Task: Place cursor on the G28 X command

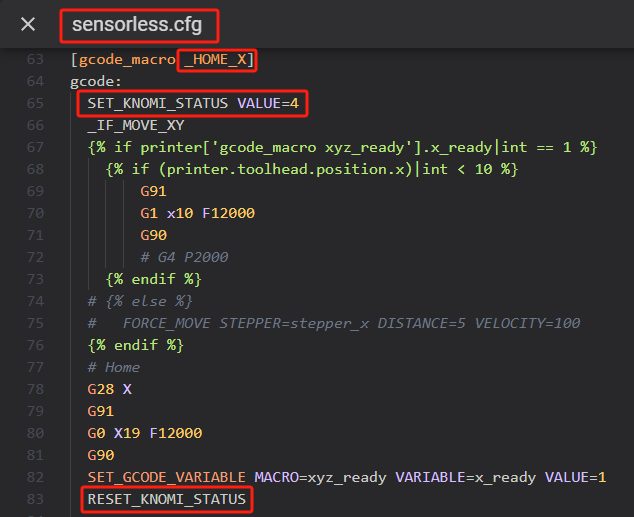Action: click(109, 389)
